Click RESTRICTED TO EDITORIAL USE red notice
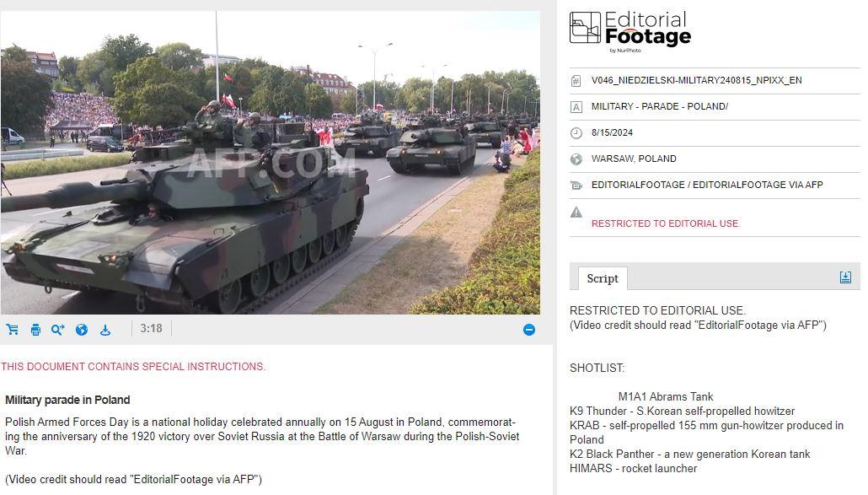868x495 pixels. (x=666, y=223)
